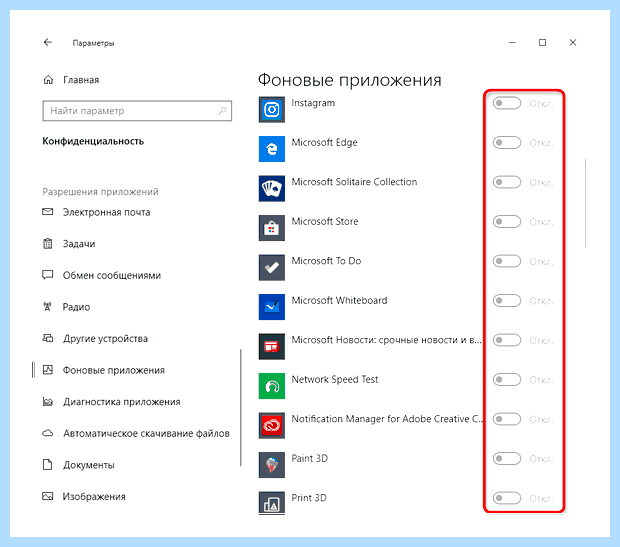
Task: Go to Автоматическое скачивание файлов
Action: tap(146, 433)
